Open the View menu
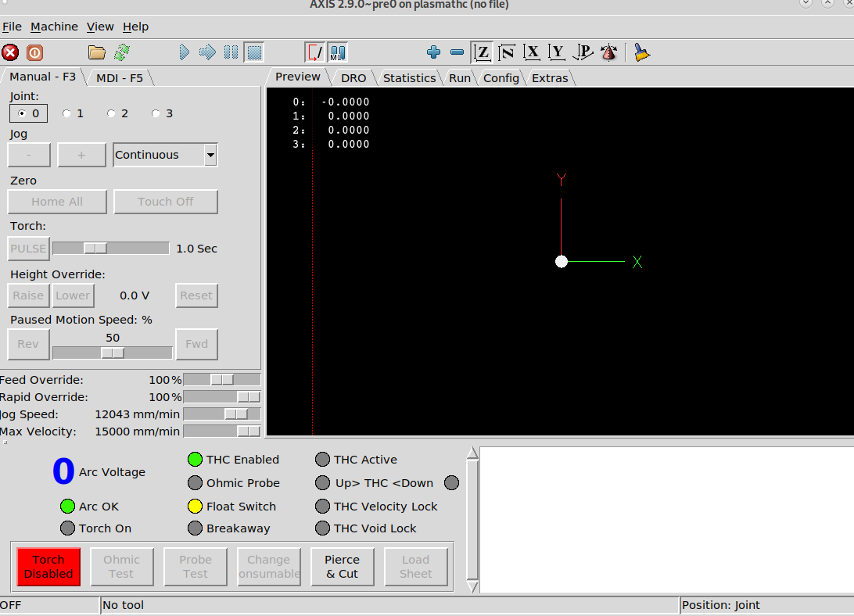 point(100,27)
